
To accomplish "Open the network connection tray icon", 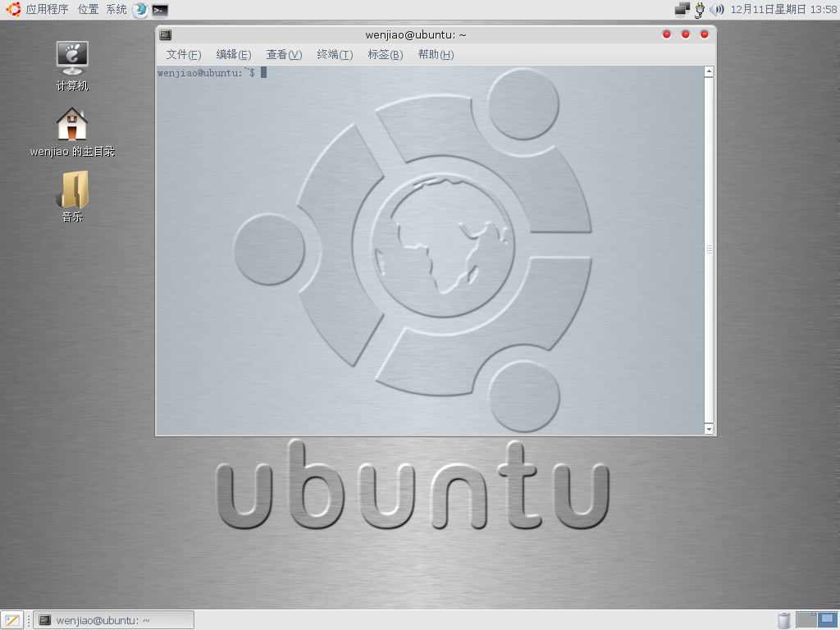I will 682,9.
